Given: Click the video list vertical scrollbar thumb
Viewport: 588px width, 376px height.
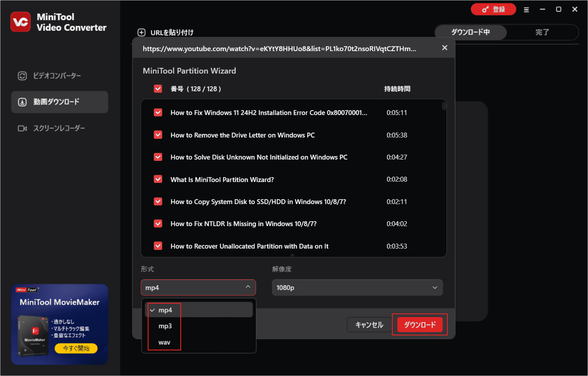Looking at the screenshot, I should coord(444,106).
